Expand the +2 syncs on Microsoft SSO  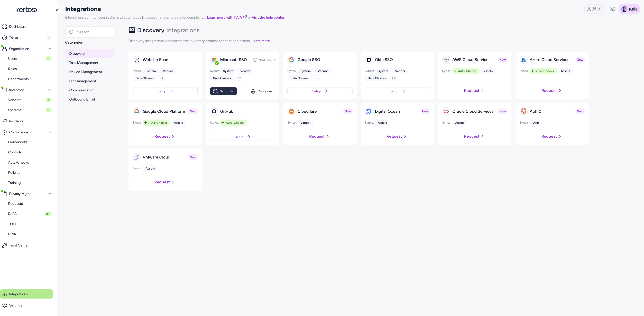coord(239,78)
